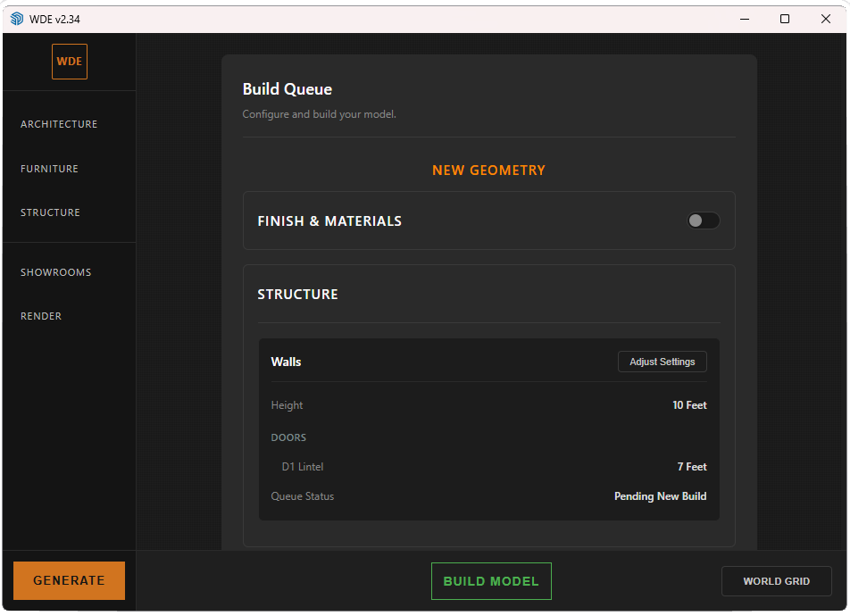
Task: Toggle the Finish & Materials switch
Action: (703, 221)
